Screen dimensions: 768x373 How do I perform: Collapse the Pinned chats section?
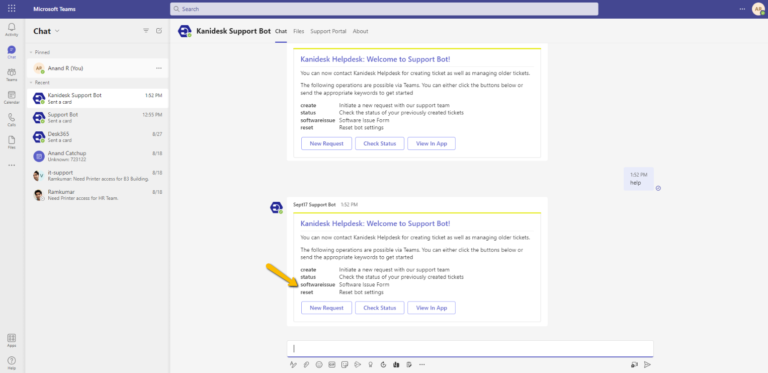point(40,52)
